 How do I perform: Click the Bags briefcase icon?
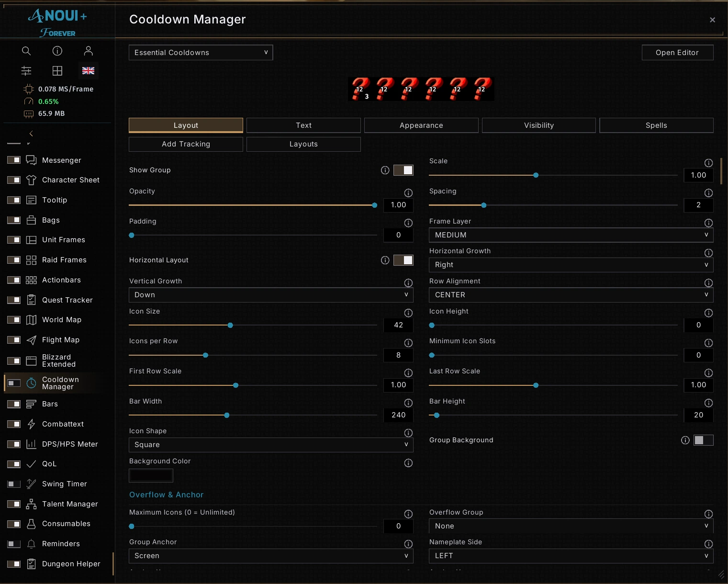click(x=31, y=220)
